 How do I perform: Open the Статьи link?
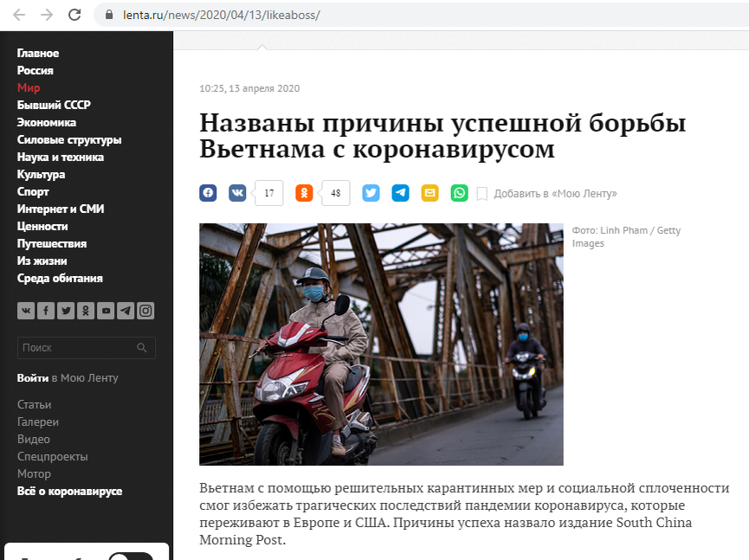(x=35, y=404)
